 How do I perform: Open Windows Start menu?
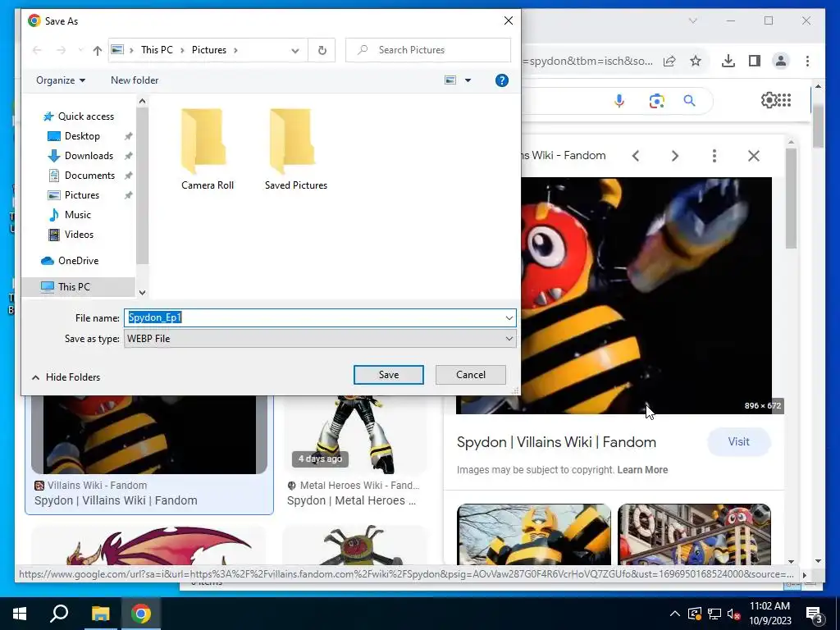coord(20,614)
